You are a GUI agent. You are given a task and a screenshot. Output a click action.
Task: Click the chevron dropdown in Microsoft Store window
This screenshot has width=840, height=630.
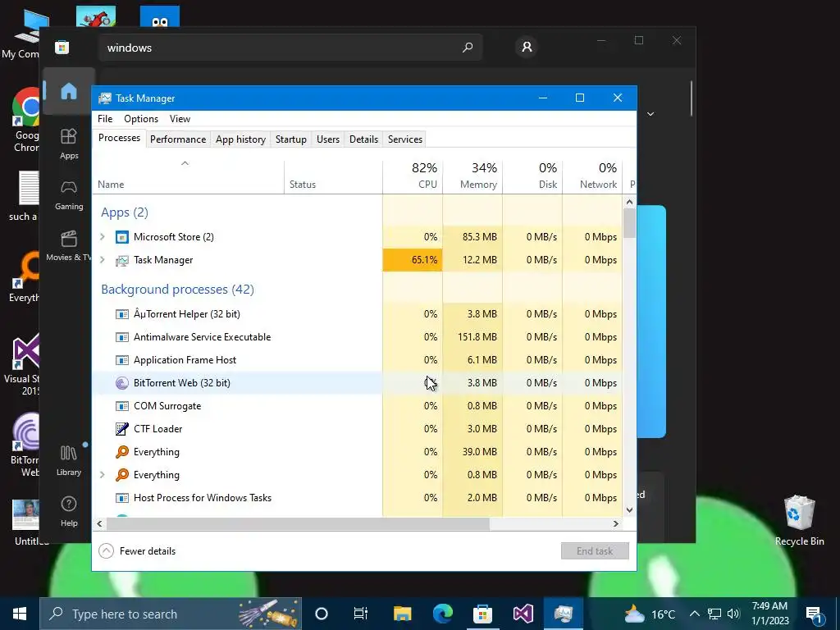click(x=651, y=114)
